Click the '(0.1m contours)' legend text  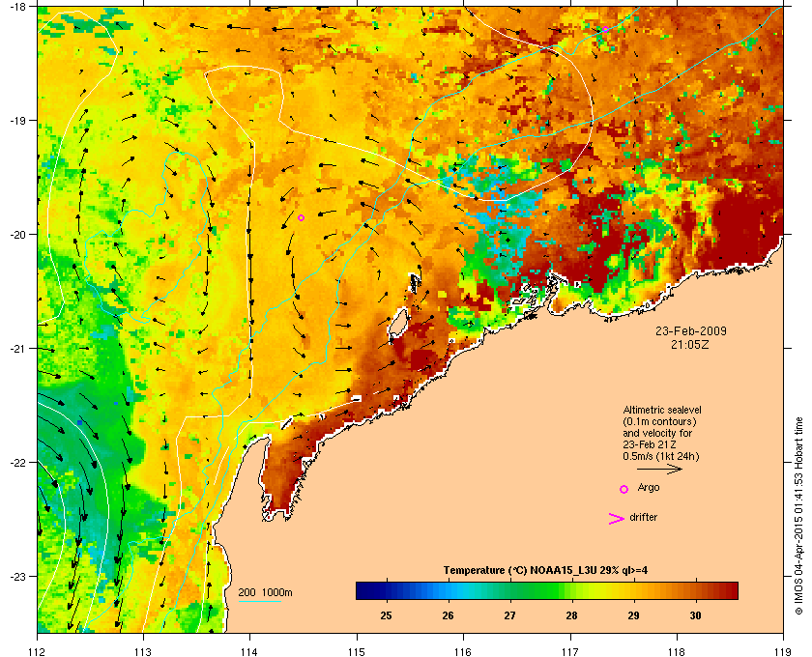659,421
